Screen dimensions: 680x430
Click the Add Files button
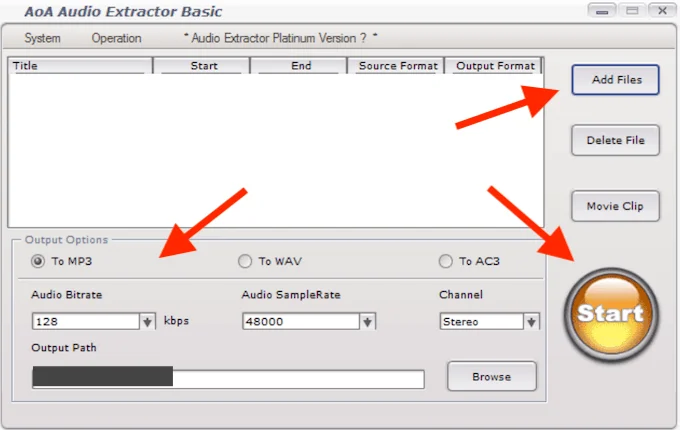tap(615, 80)
